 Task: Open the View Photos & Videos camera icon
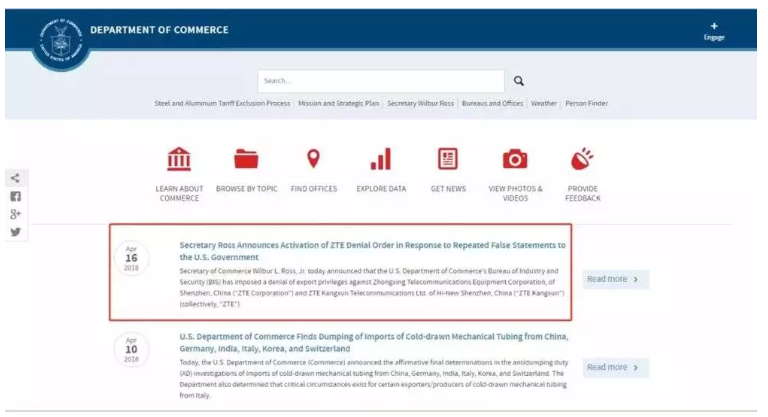(x=515, y=159)
